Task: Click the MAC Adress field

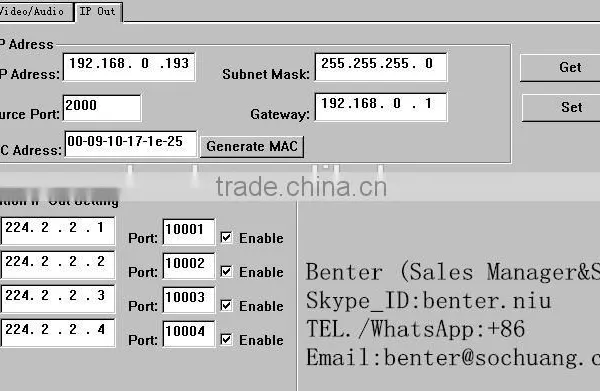Action: tap(131, 144)
